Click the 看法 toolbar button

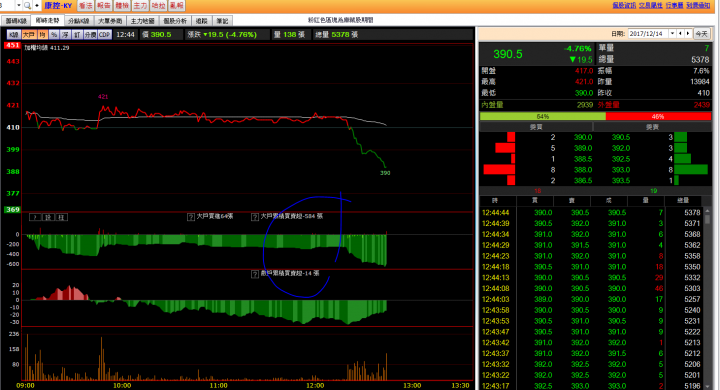tap(85, 6)
